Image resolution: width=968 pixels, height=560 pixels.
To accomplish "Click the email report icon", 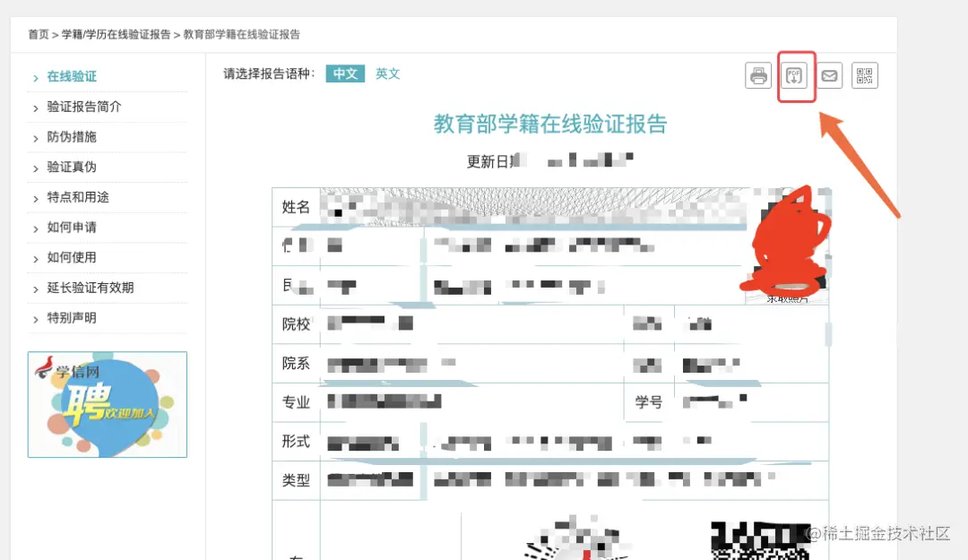I will (x=829, y=75).
